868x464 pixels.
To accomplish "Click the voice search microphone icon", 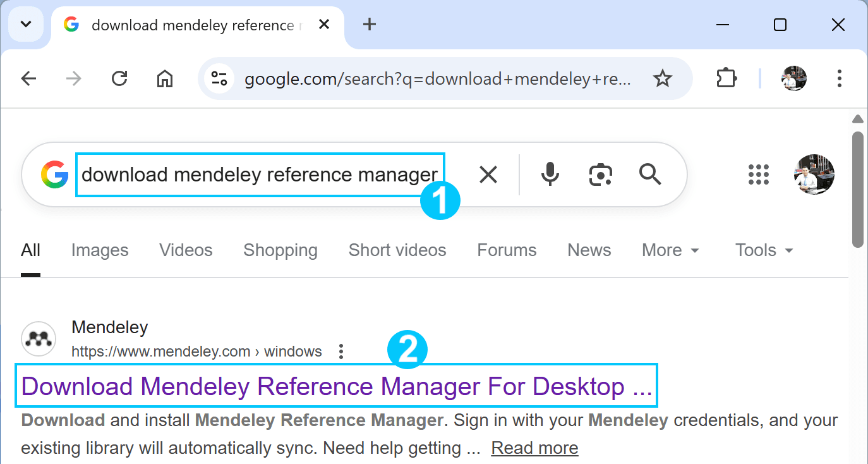I will click(x=550, y=174).
